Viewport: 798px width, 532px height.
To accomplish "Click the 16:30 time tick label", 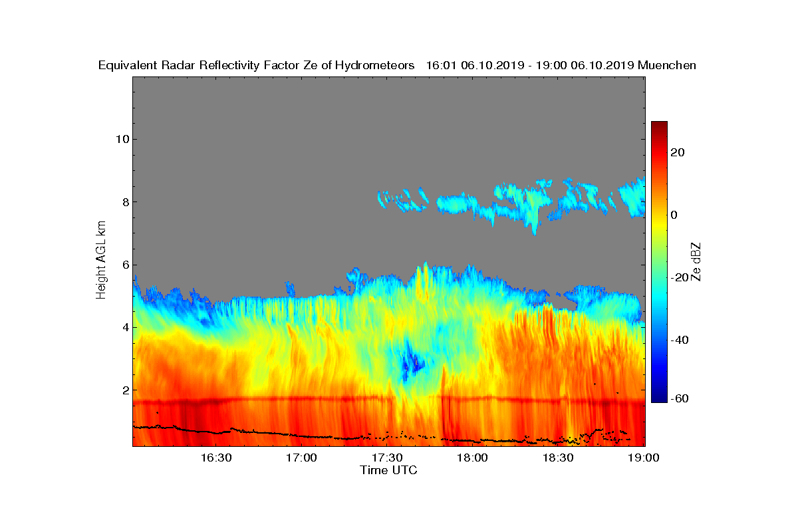I will (x=215, y=458).
